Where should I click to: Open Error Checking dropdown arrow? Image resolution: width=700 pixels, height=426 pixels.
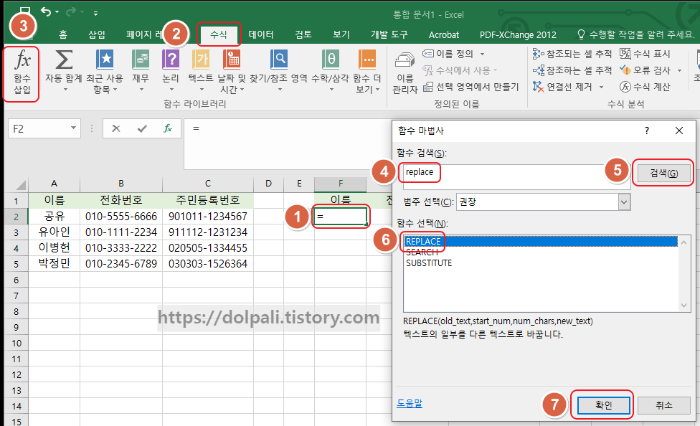tap(679, 71)
